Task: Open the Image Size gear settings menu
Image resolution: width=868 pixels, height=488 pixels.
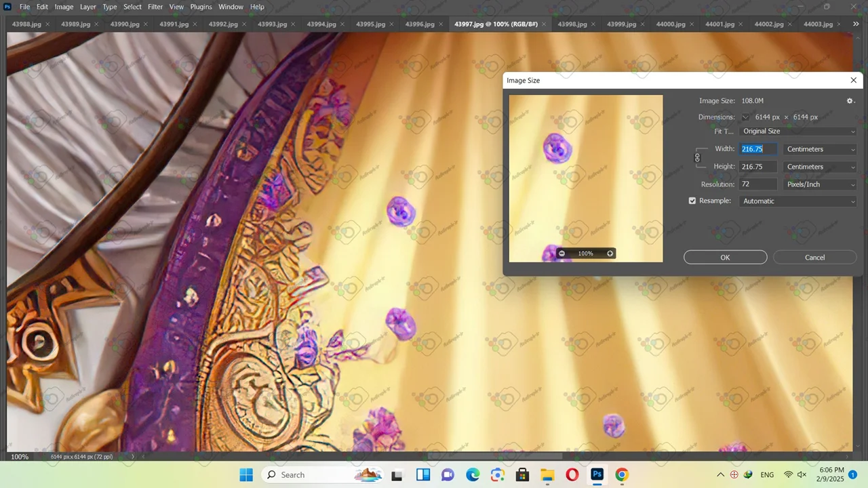Action: coord(850,101)
